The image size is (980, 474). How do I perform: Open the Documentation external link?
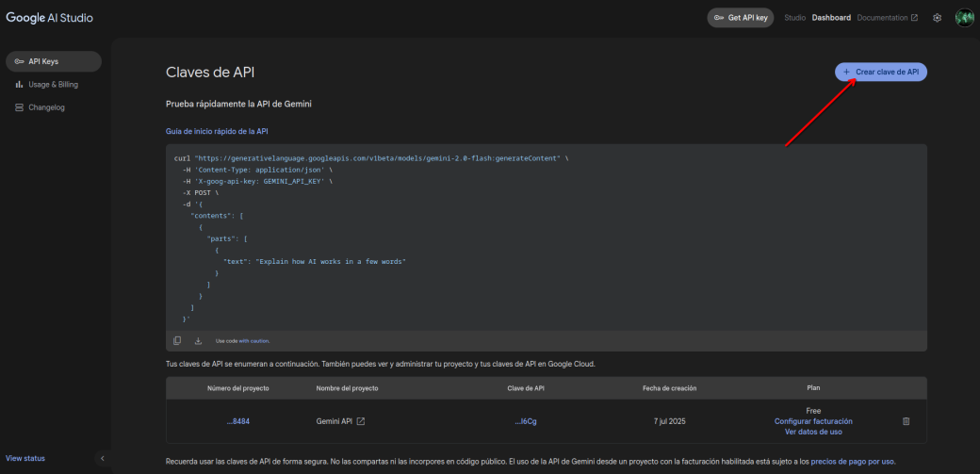click(887, 18)
